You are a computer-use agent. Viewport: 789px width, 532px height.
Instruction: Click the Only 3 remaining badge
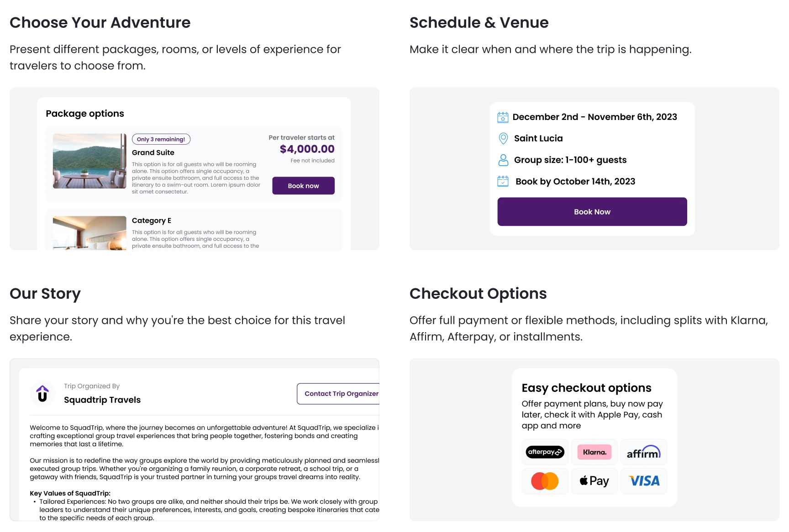[x=161, y=139]
